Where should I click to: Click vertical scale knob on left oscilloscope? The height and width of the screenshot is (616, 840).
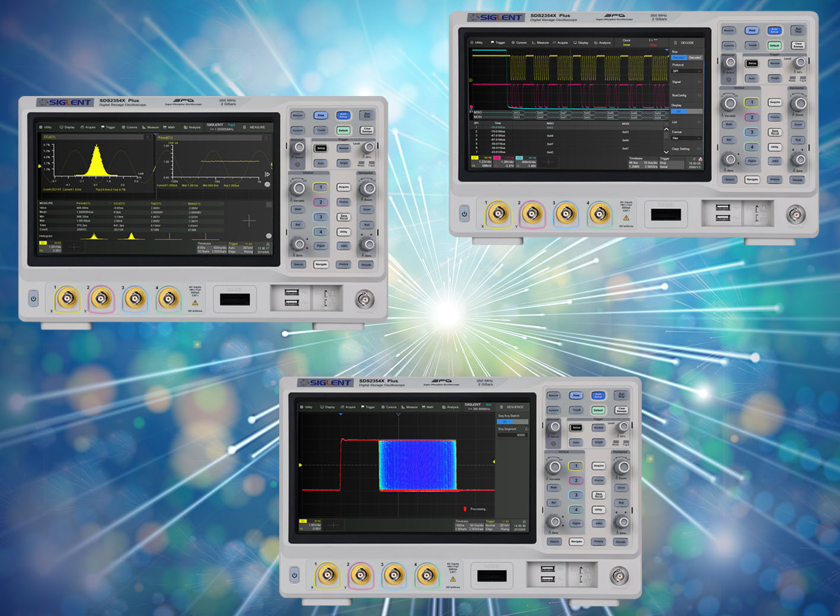point(299,188)
